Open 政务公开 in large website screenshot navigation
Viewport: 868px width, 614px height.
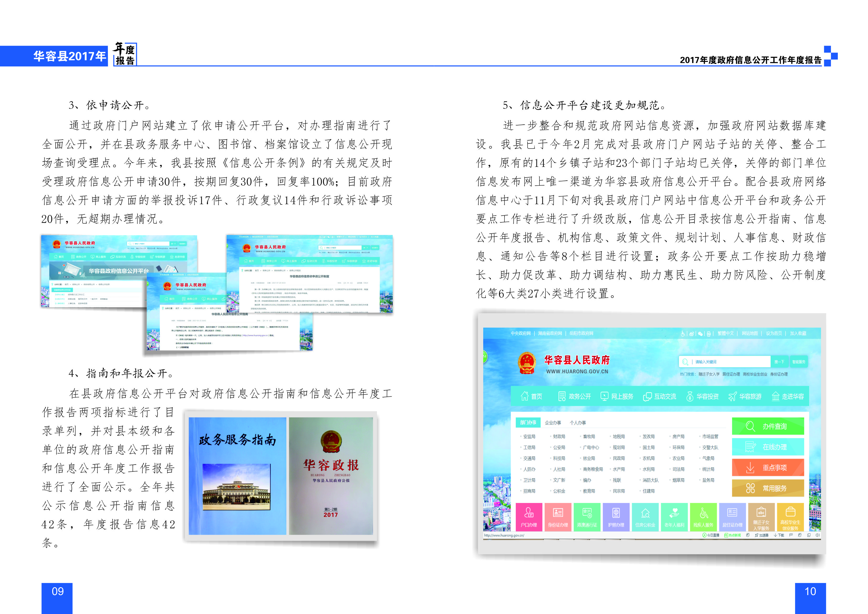click(x=574, y=396)
